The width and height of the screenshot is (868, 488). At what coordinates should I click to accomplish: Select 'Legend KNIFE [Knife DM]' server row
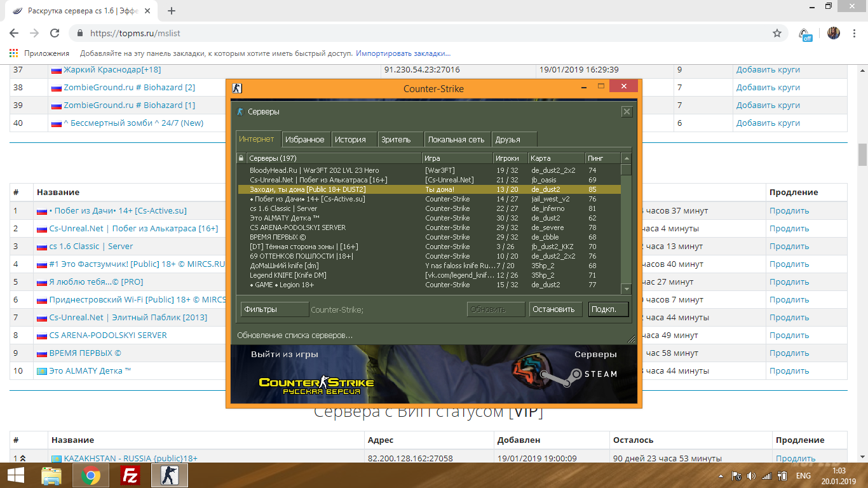pos(429,275)
